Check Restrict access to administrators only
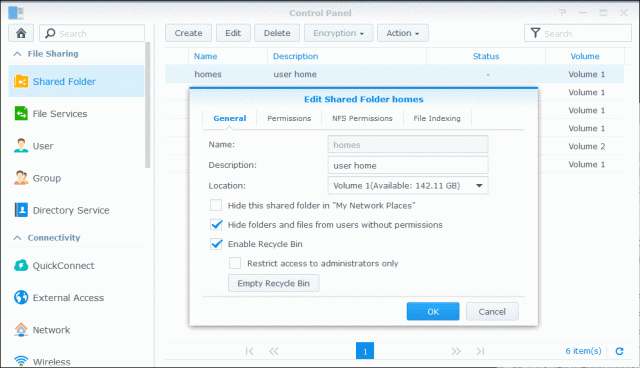This screenshot has width=640, height=368. (x=235, y=263)
